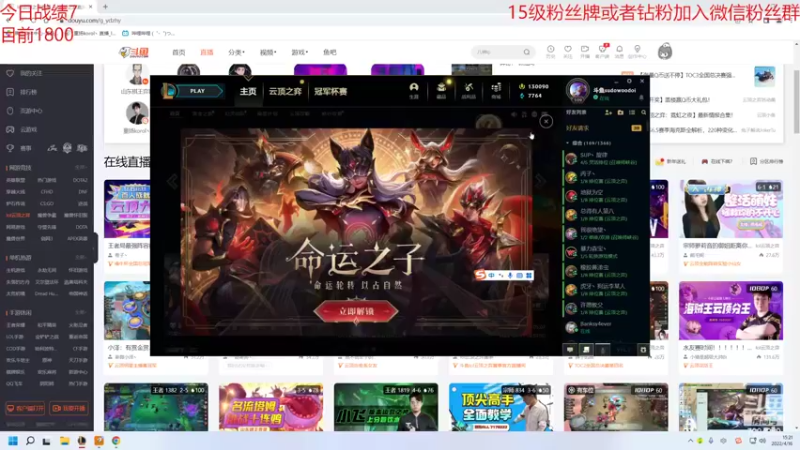Select friend 虎牙丶 in friends list
The height and width of the screenshot is (450, 800).
604,289
